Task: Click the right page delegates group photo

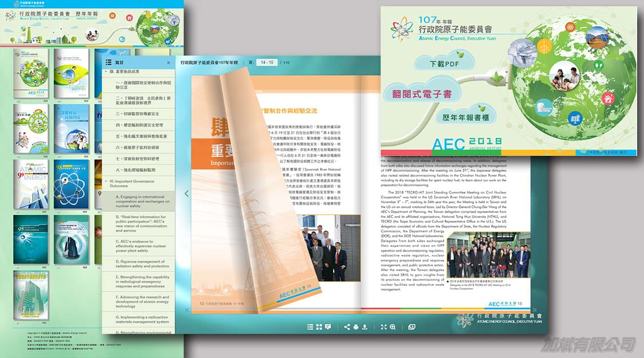Action: coord(489,255)
